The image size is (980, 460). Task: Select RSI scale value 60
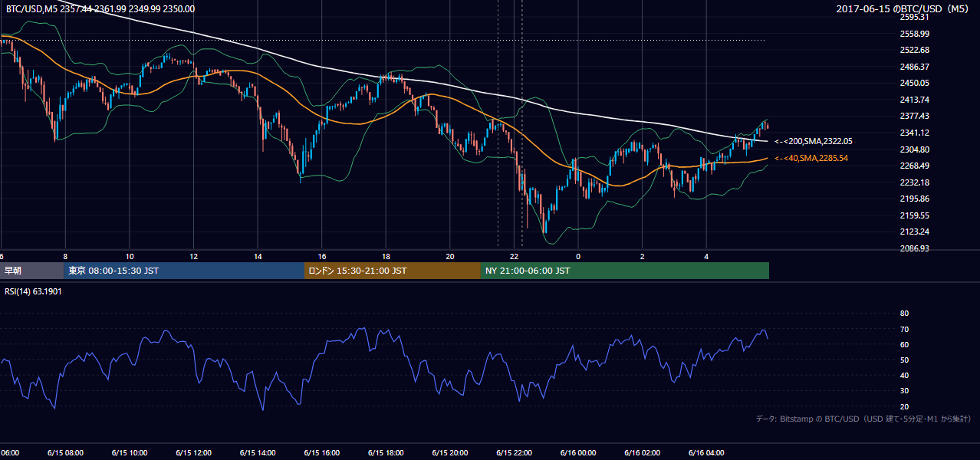click(904, 344)
